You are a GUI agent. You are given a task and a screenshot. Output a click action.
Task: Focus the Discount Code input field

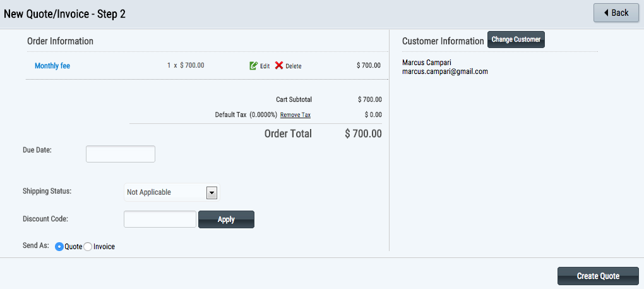(x=160, y=219)
